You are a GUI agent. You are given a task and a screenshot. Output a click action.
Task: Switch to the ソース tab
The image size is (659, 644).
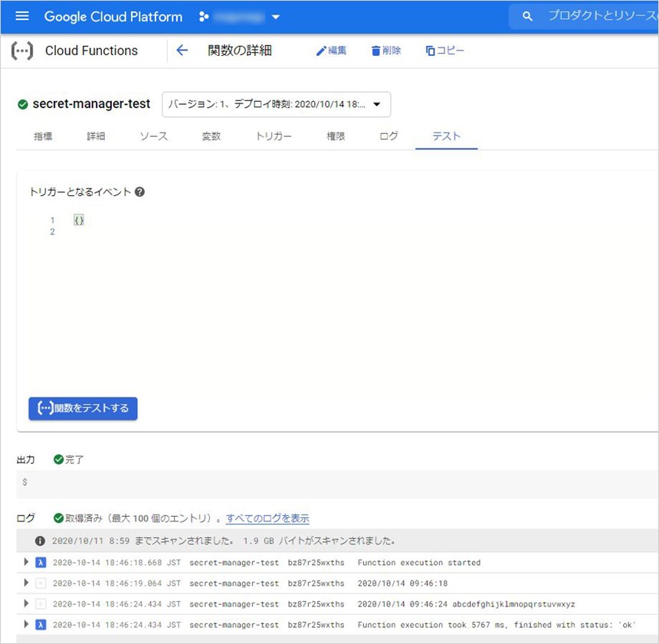tap(153, 136)
